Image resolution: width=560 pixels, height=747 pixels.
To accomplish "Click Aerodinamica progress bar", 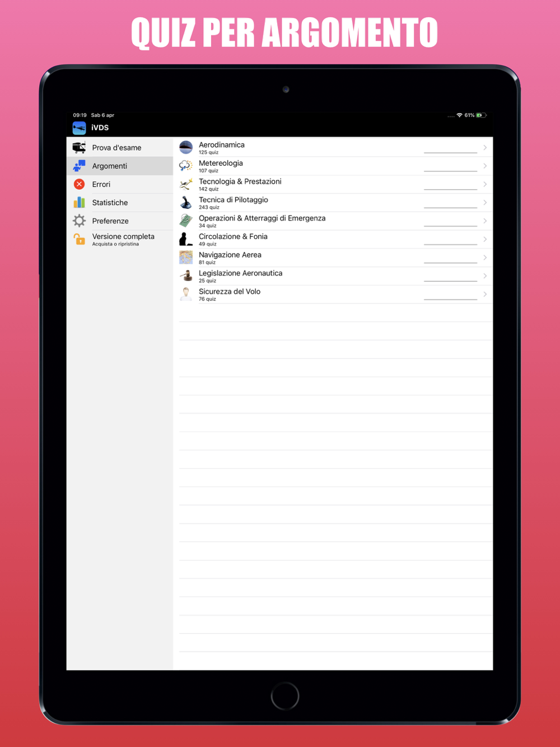I will [450, 152].
